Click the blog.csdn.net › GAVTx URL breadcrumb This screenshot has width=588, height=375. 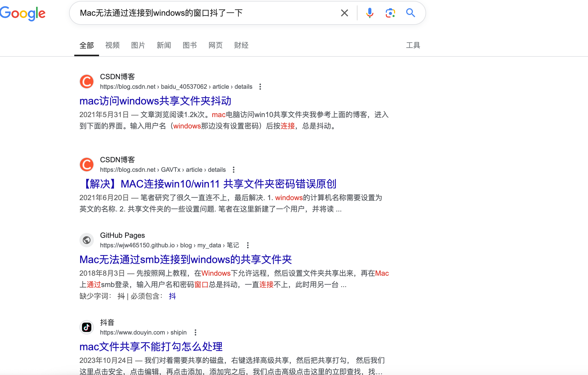pos(163,170)
